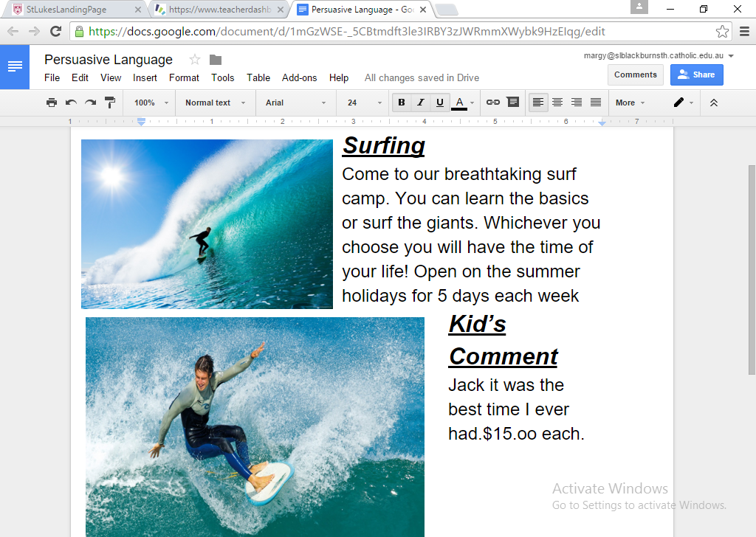756x537 pixels.
Task: Open the Arial font dropdown
Action: [x=295, y=103]
